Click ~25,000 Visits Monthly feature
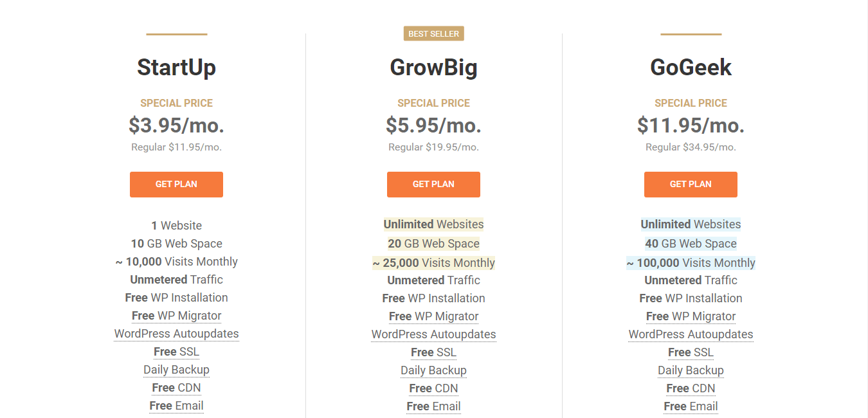Image resolution: width=868 pixels, height=418 pixels. coord(433,263)
